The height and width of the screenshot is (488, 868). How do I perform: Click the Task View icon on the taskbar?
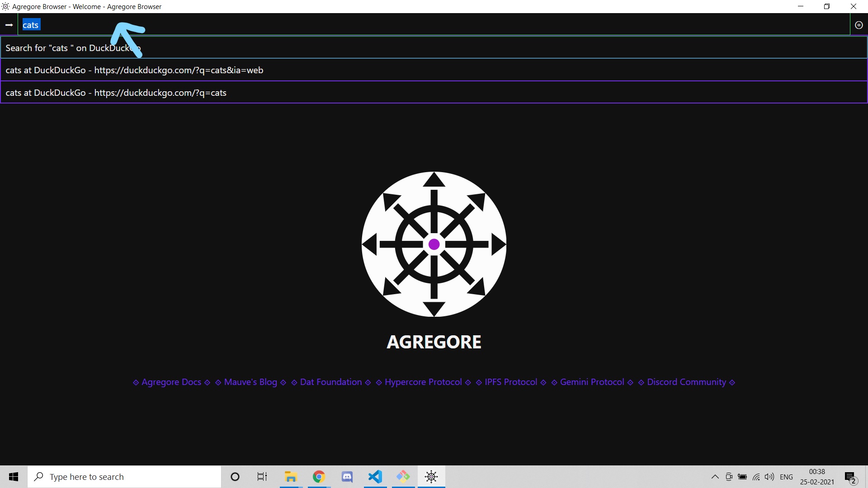262,477
